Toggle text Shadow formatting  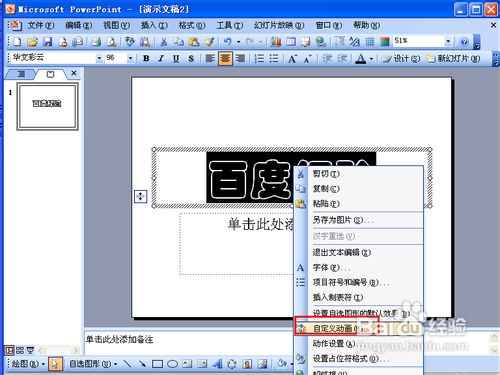pos(191,59)
